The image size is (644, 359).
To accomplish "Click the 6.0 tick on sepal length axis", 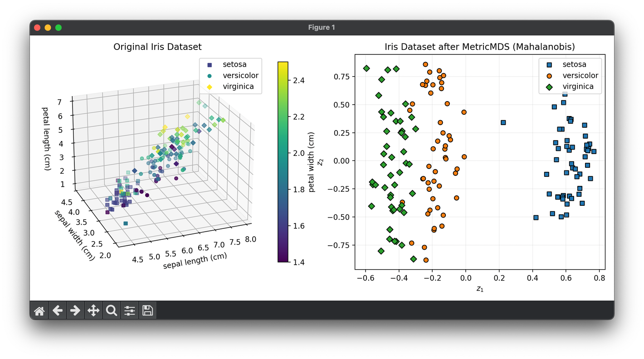I will coord(187,251).
